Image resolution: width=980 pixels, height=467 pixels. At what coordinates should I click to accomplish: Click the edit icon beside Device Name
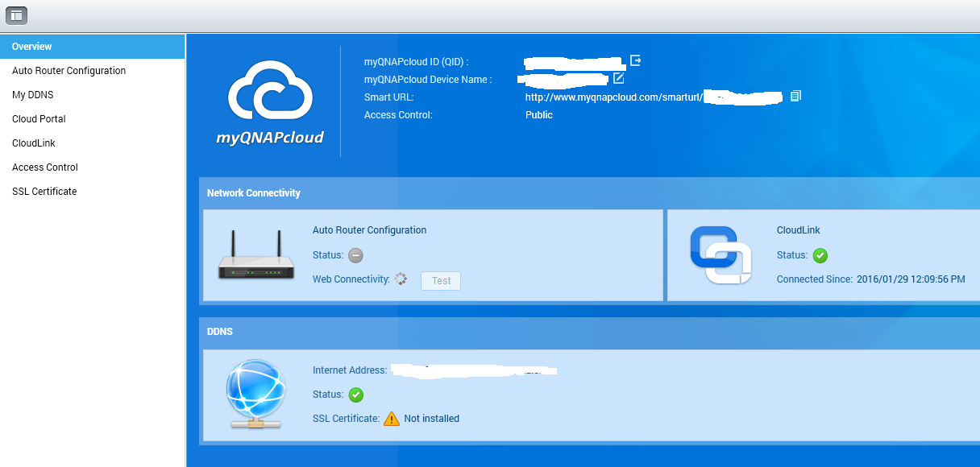coord(618,78)
